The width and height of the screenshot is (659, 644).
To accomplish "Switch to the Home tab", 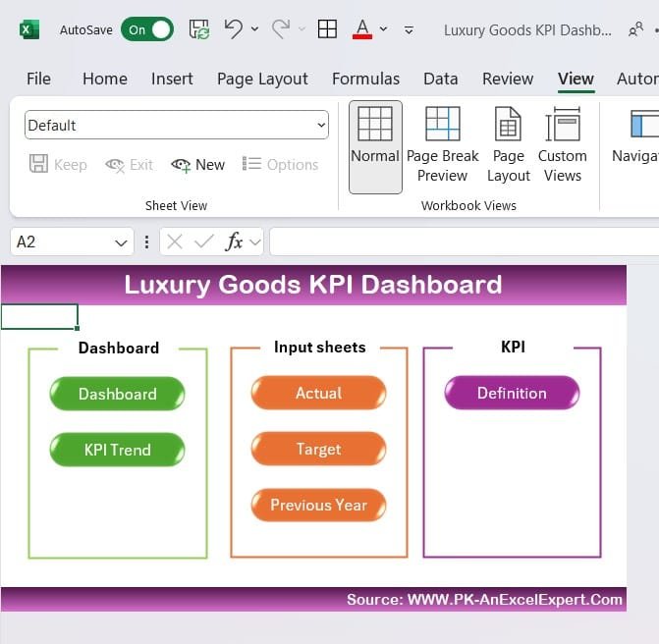I will point(105,79).
